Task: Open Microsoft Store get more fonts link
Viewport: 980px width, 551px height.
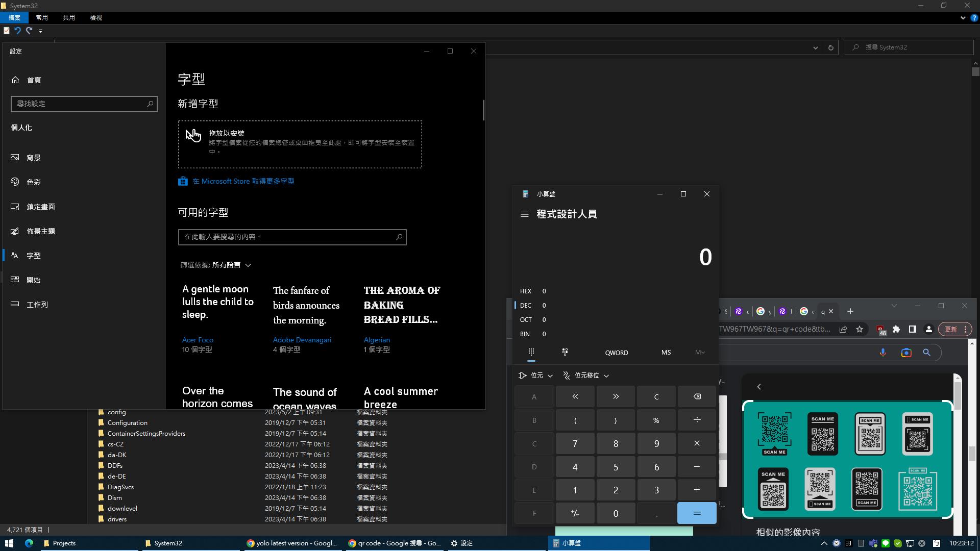Action: pyautogui.click(x=236, y=181)
